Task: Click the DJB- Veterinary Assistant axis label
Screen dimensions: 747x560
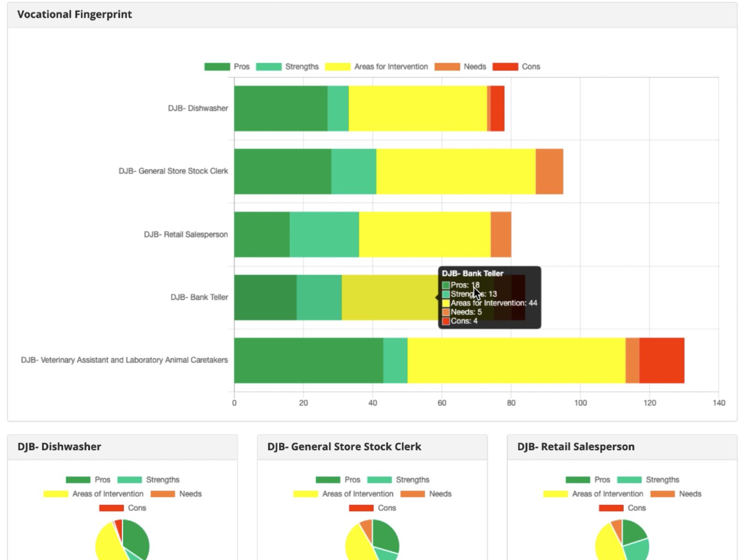Action: click(125, 360)
